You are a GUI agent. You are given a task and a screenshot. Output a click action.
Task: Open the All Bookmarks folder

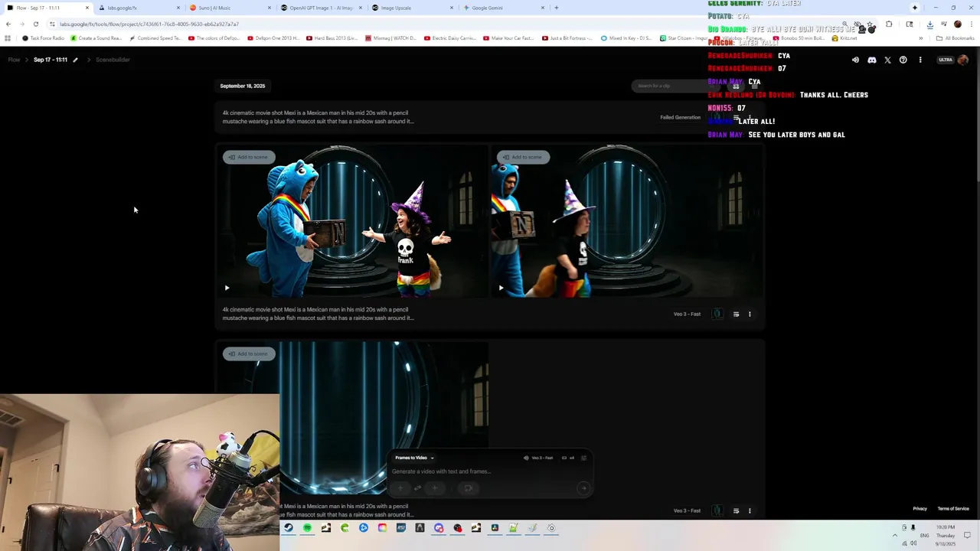pos(955,37)
